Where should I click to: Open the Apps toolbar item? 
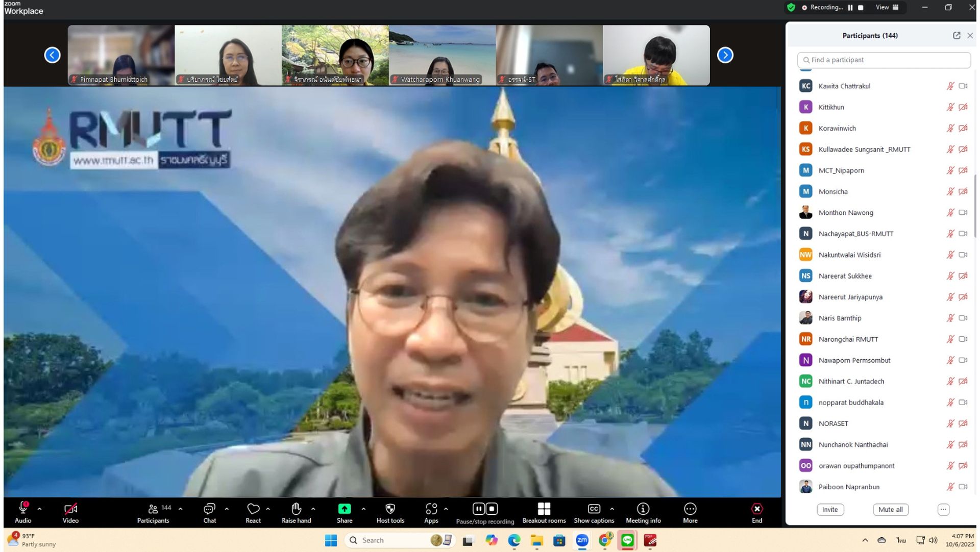(431, 509)
